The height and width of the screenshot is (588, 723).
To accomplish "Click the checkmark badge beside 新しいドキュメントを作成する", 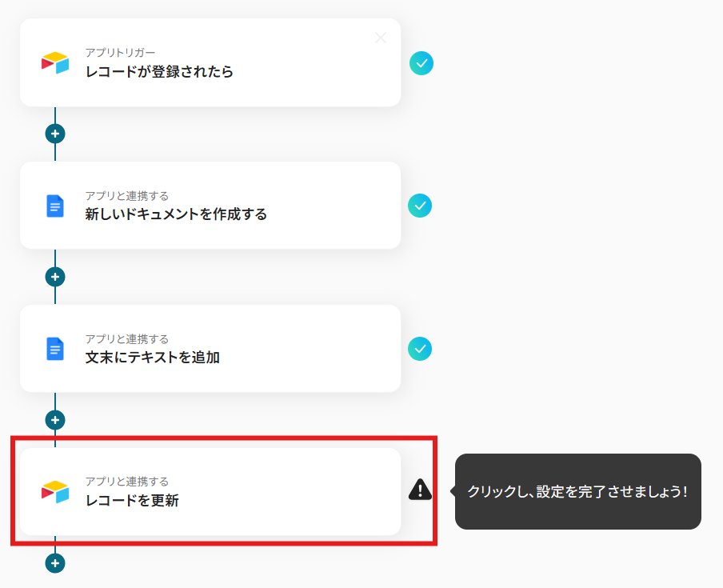I will 420,206.
